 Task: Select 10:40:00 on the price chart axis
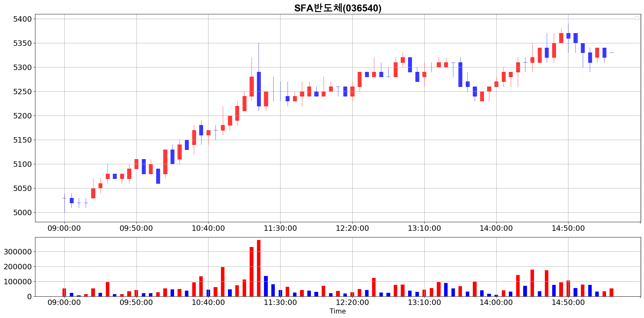208,228
